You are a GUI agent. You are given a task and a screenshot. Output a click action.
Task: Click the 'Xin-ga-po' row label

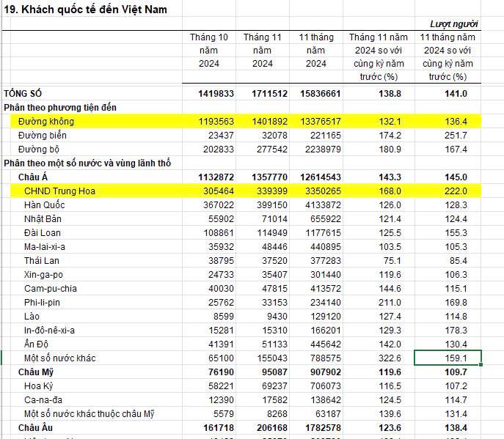click(x=43, y=275)
